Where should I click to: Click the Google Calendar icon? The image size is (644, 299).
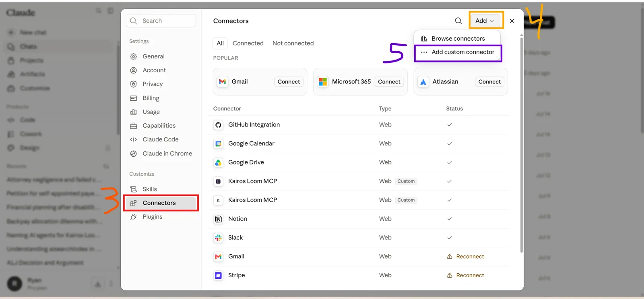[218, 143]
